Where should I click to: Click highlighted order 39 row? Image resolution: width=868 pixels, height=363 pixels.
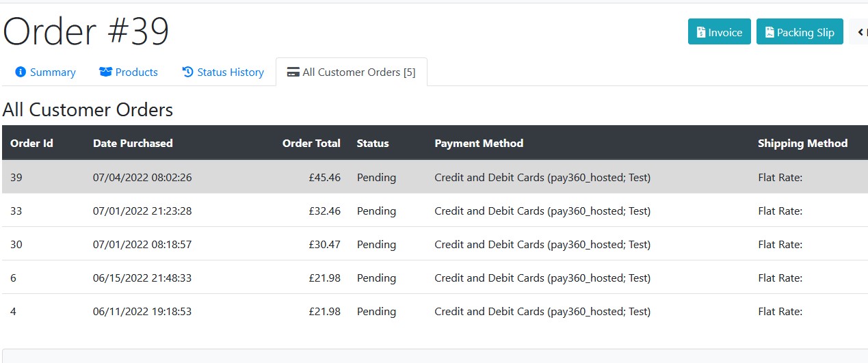[435, 177]
